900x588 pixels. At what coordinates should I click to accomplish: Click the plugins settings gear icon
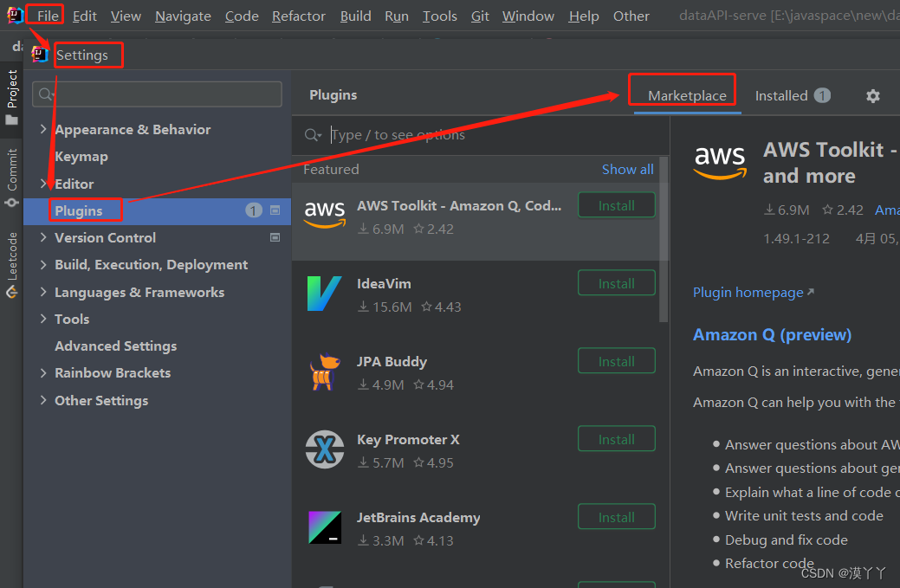click(872, 96)
